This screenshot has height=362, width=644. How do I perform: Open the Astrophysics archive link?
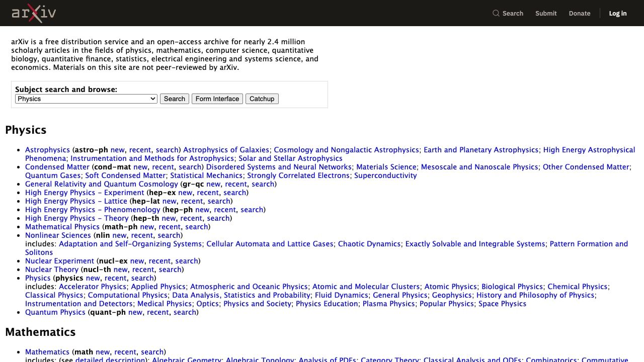tap(47, 150)
